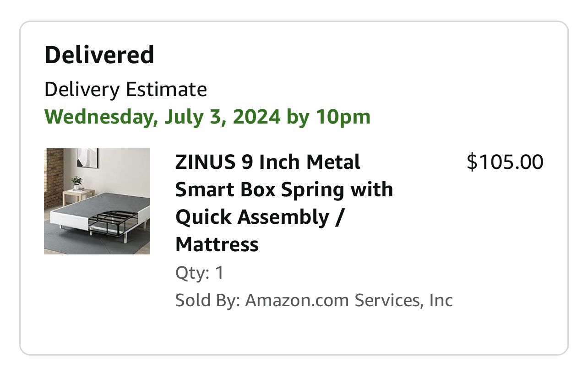Click the Smart Box Spring title line
This screenshot has width=588, height=367.
click(284, 189)
